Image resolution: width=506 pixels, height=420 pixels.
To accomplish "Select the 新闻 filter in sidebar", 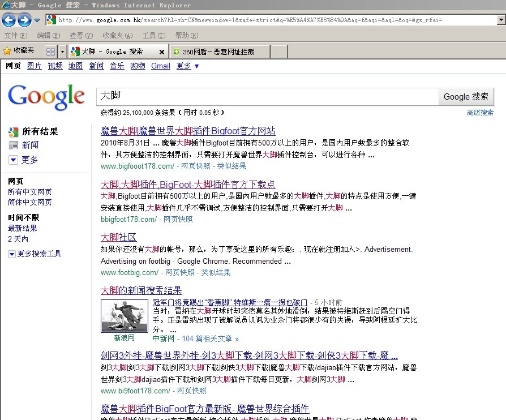I will (30, 145).
